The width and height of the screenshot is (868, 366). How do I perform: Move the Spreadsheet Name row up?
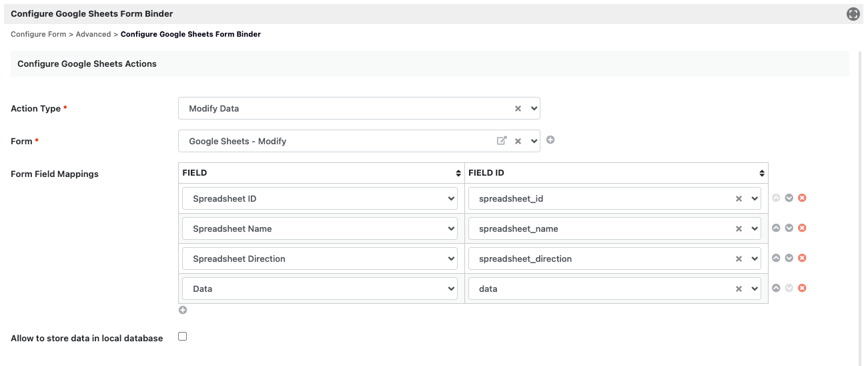[776, 228]
